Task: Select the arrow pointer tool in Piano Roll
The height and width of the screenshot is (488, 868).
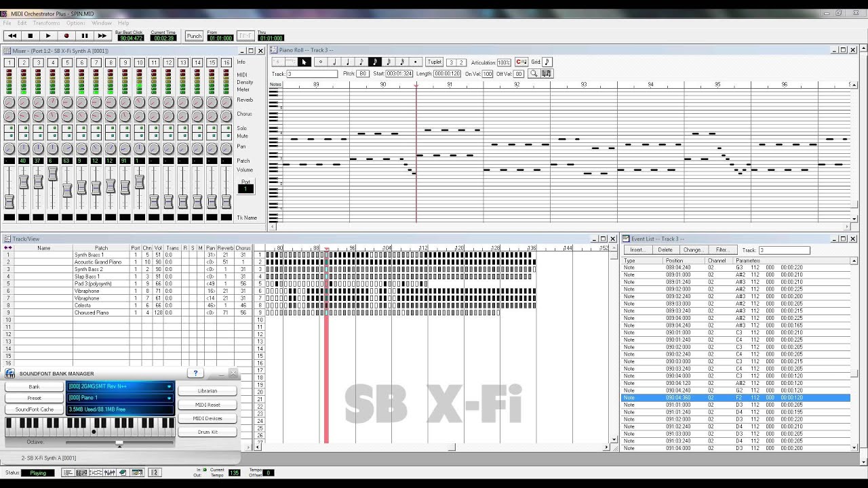Action: [304, 62]
